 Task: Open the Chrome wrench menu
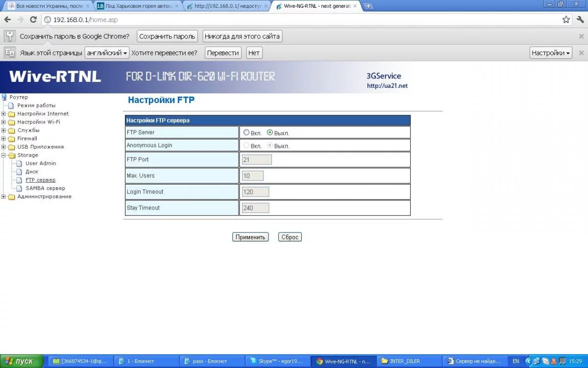tap(581, 20)
